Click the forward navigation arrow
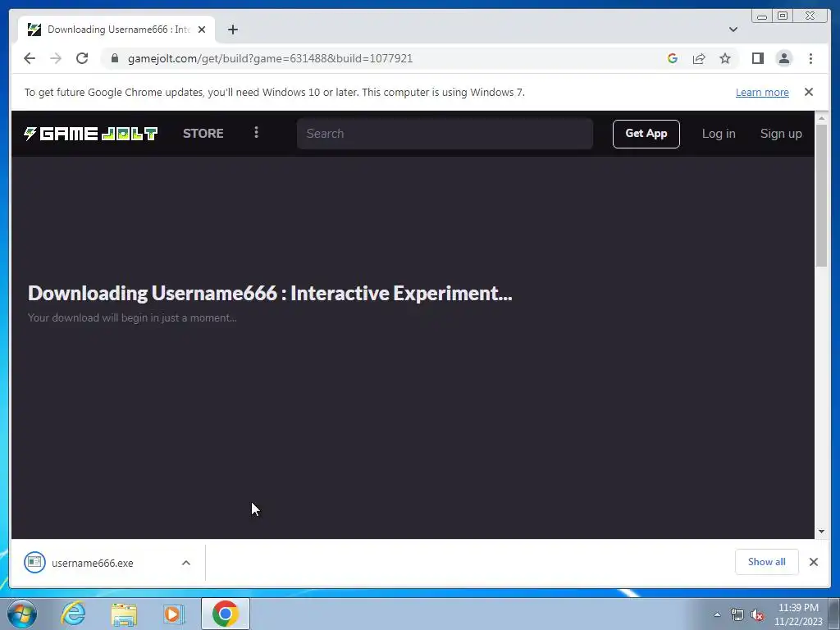 pos(56,58)
